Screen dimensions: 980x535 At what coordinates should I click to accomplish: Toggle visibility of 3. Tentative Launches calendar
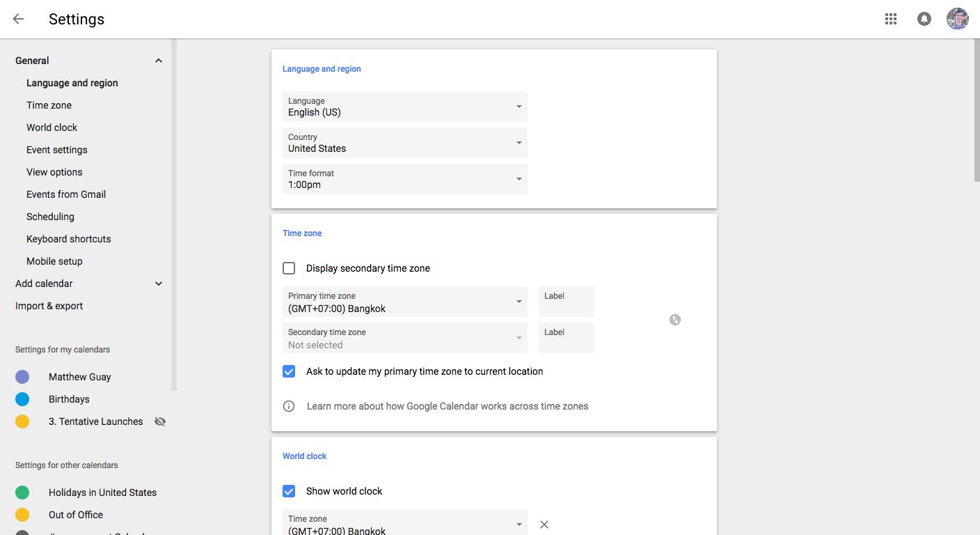point(160,421)
